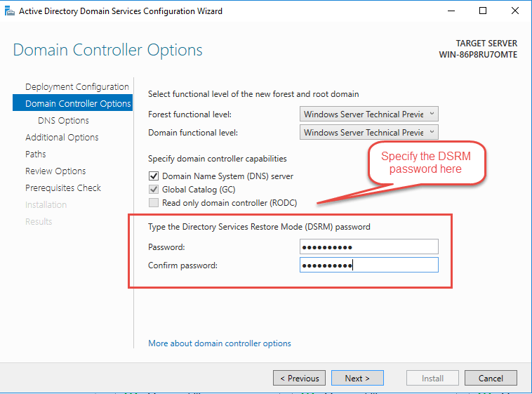Maximize the configuration wizard window
The width and height of the screenshot is (532, 394).
click(x=483, y=11)
